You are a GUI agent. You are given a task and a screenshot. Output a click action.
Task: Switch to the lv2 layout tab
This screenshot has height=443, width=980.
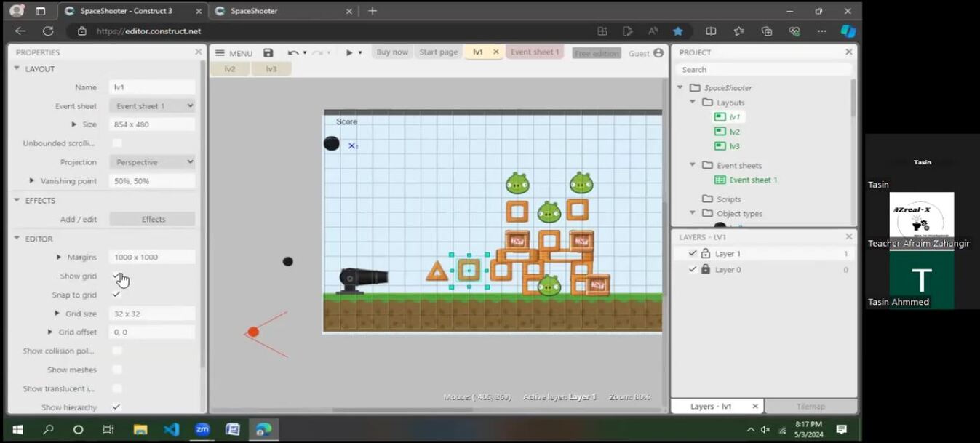tap(230, 69)
